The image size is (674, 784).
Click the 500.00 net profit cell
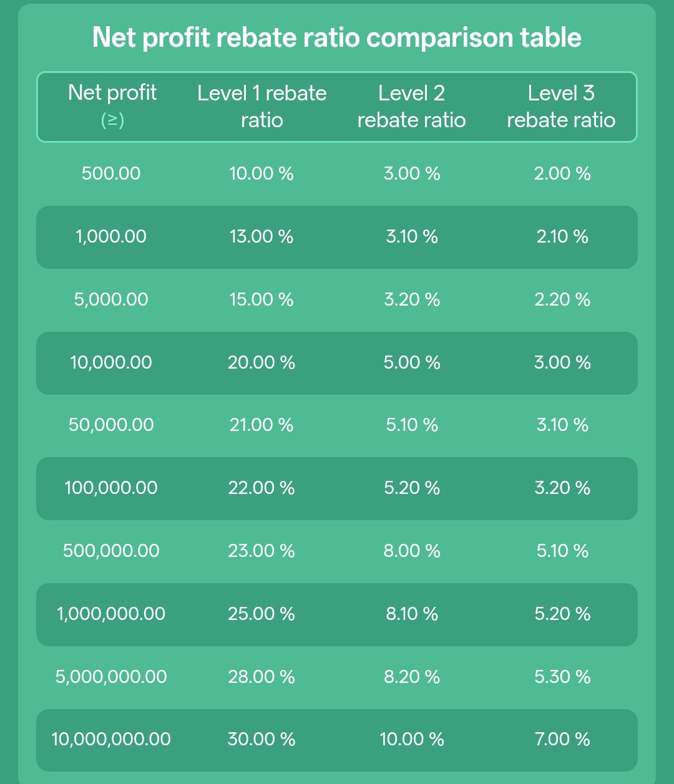tap(111, 173)
